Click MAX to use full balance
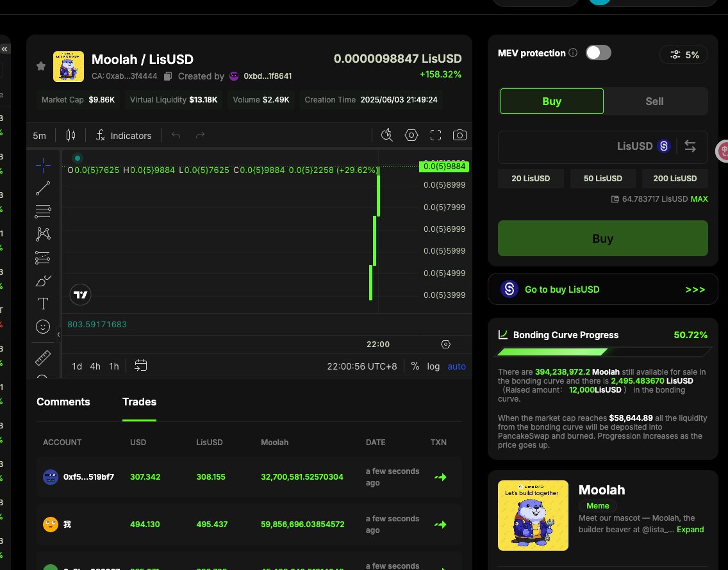Image resolution: width=728 pixels, height=570 pixels. tap(699, 199)
